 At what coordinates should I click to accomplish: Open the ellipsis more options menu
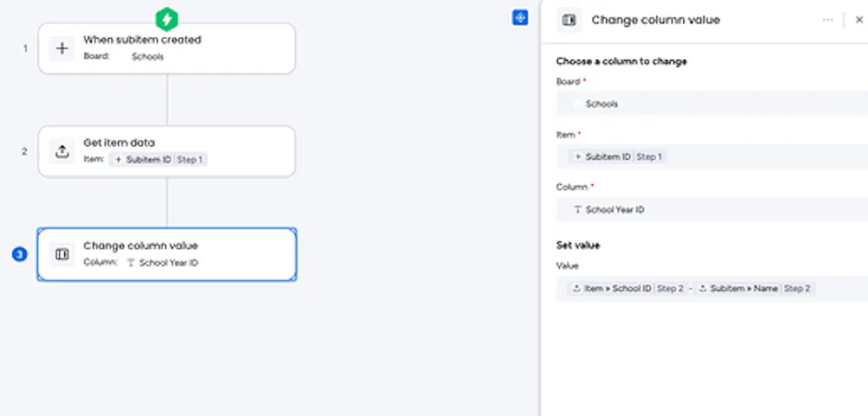coord(827,20)
